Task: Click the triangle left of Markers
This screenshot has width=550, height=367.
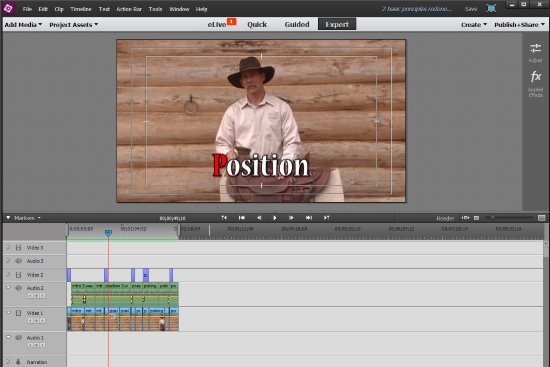Action: click(8, 218)
